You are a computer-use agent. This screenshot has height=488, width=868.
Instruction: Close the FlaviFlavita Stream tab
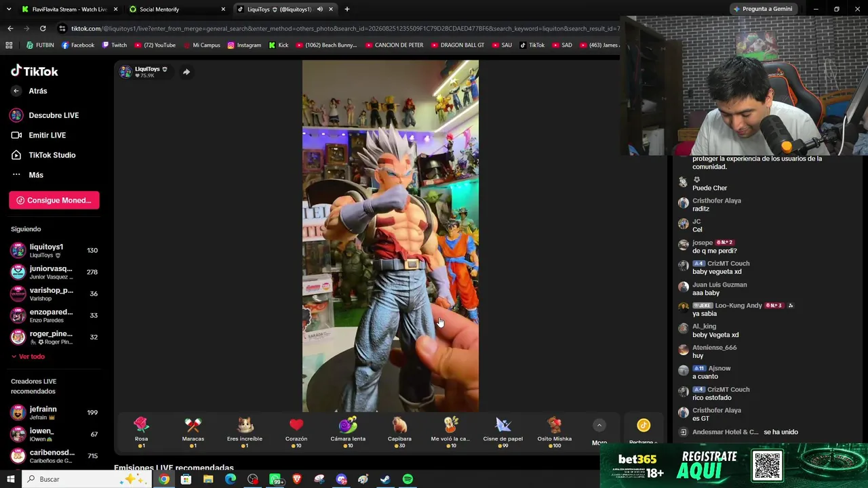click(x=116, y=9)
